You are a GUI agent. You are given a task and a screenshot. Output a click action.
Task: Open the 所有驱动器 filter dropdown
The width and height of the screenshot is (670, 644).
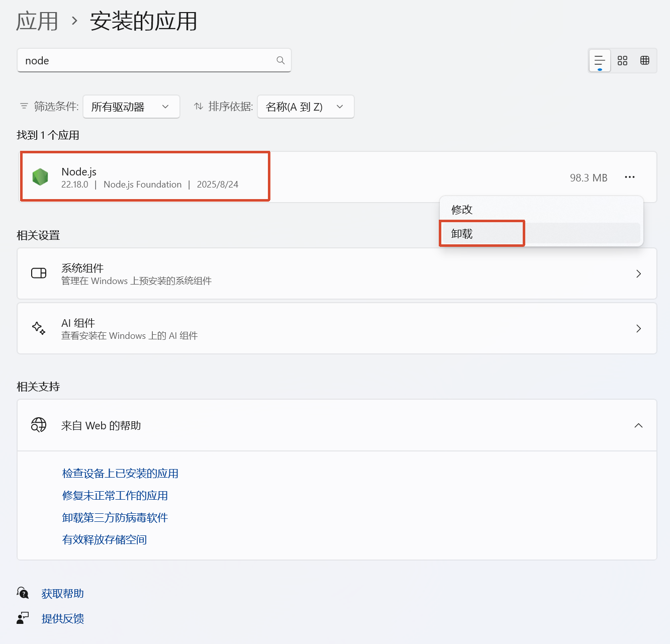(x=131, y=107)
